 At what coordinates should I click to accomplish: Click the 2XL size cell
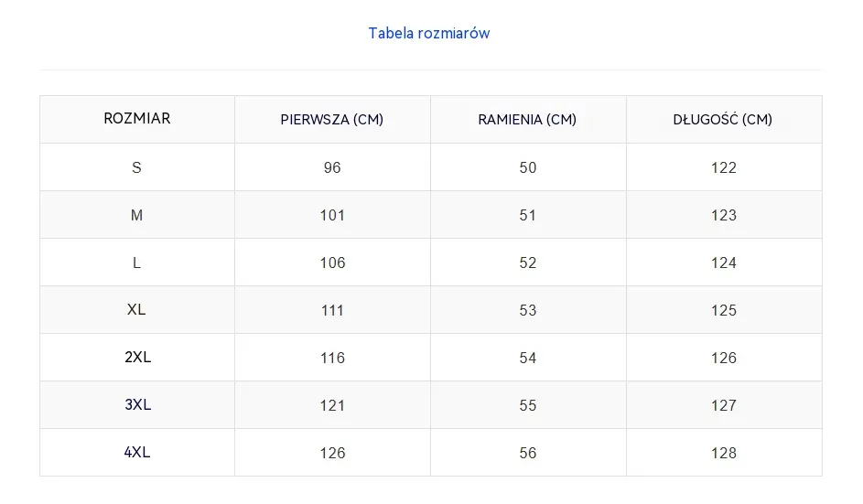[137, 358]
